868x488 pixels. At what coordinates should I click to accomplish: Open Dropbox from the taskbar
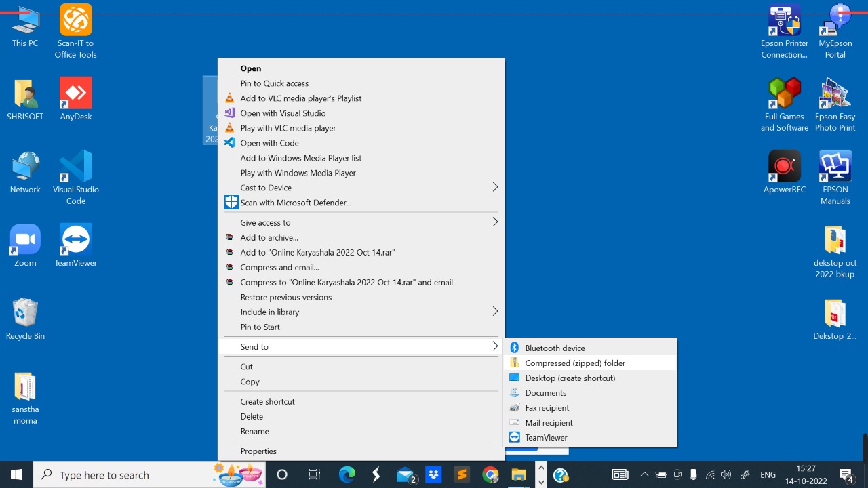(x=434, y=474)
